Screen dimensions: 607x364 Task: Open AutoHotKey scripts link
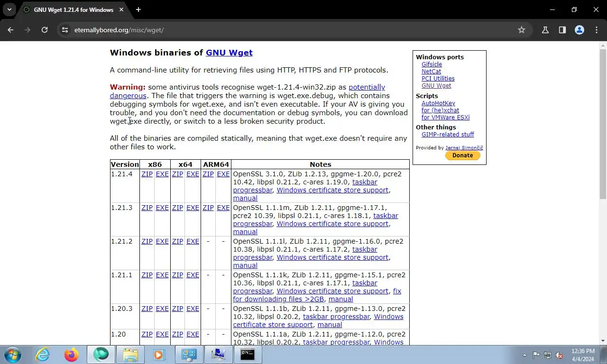point(438,103)
